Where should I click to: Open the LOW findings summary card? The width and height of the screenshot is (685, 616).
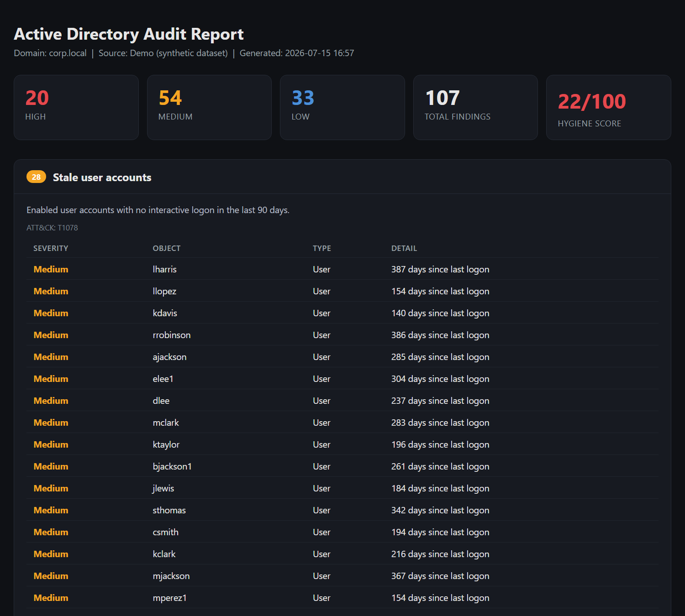(x=342, y=108)
